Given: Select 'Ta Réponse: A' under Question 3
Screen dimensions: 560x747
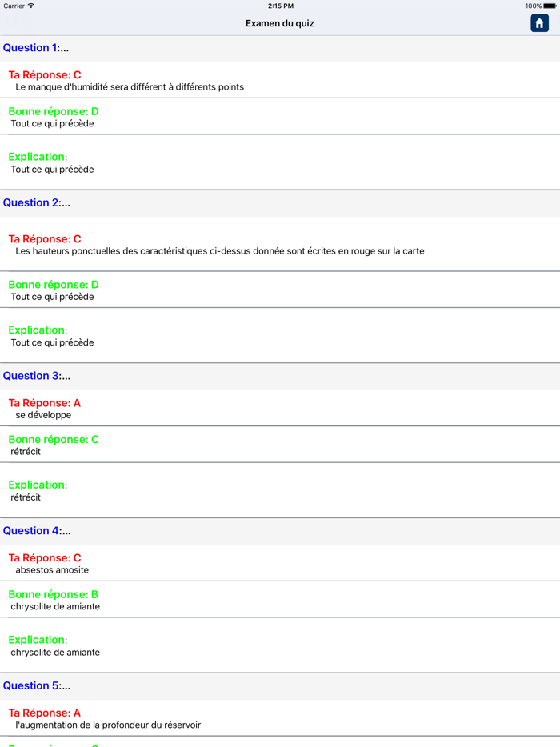Looking at the screenshot, I should (x=45, y=403).
